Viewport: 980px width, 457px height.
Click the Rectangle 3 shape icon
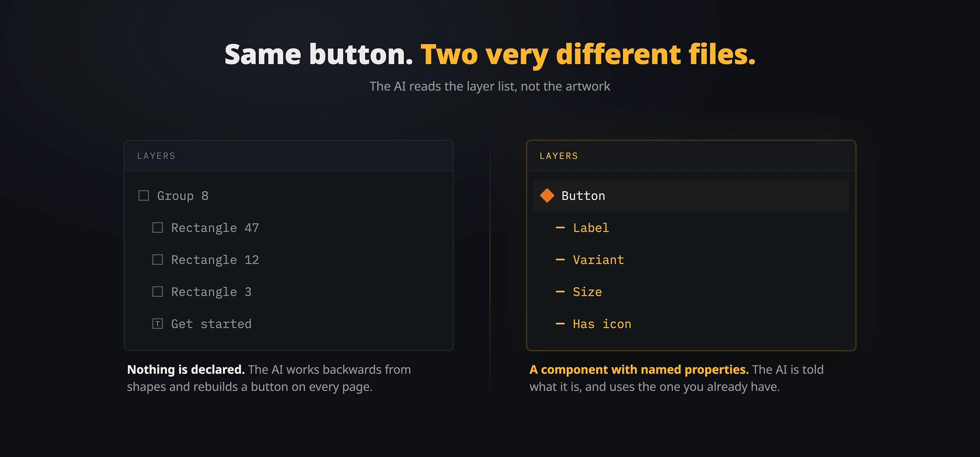click(158, 291)
